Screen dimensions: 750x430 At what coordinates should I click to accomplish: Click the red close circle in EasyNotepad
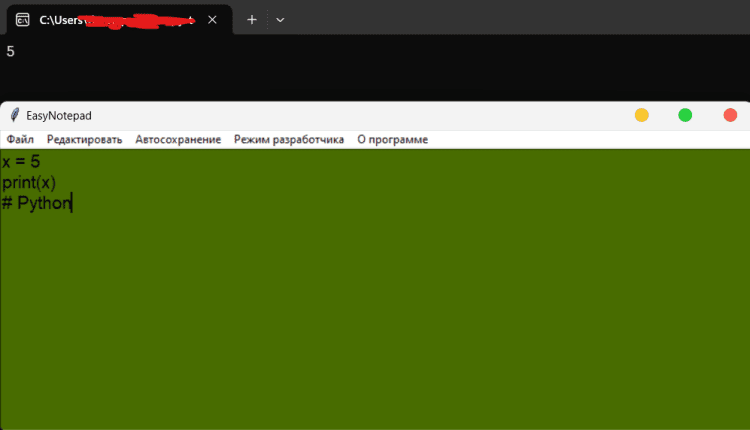(x=730, y=115)
